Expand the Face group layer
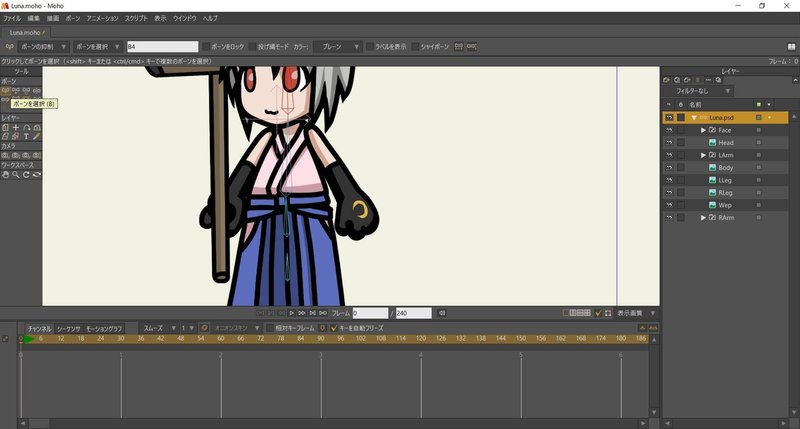This screenshot has height=429, width=800. 703,131
